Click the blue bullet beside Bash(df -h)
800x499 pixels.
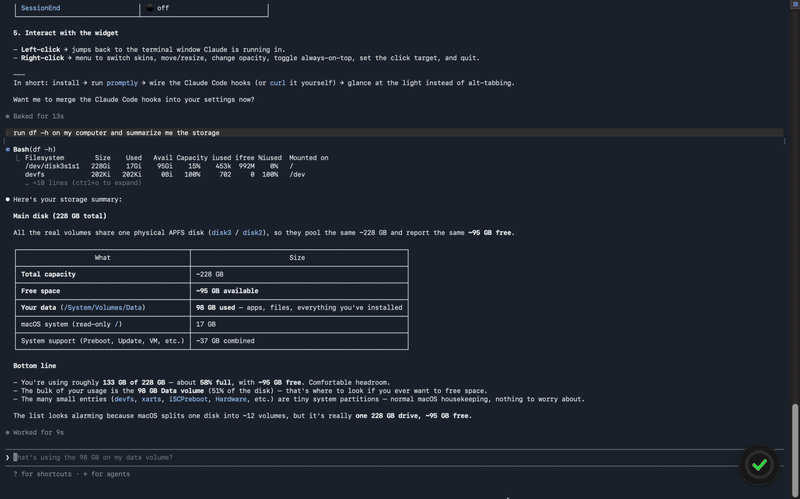(8, 149)
